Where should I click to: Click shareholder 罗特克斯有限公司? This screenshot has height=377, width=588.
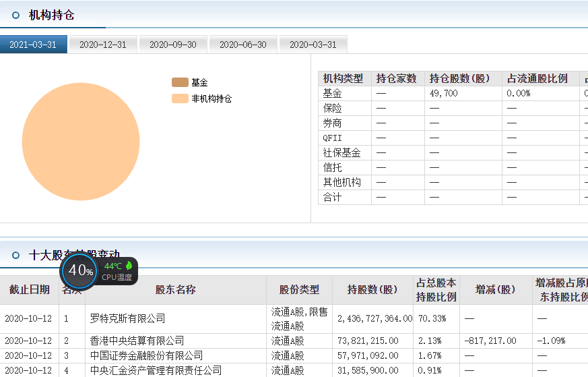pos(127,318)
